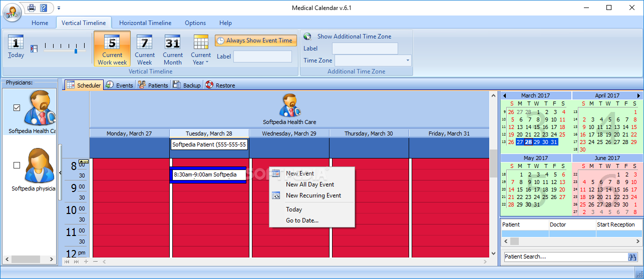This screenshot has width=644, height=279.
Task: Click the binoculars search icon
Action: point(632,256)
